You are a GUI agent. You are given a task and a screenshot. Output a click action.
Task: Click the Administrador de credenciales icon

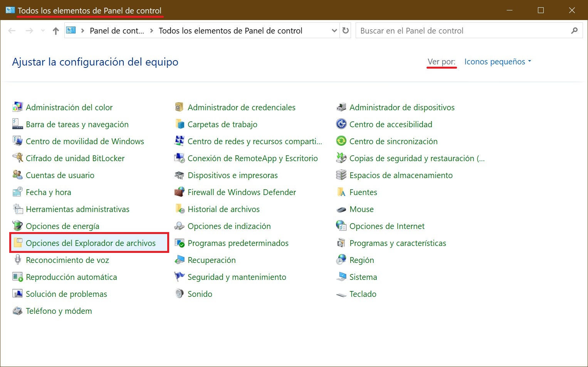[x=179, y=107]
